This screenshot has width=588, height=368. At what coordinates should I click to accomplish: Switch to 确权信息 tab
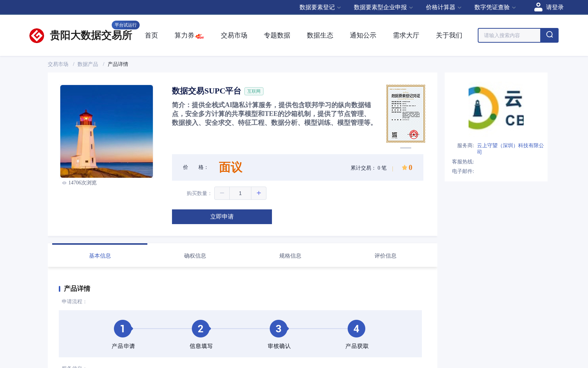coord(195,256)
